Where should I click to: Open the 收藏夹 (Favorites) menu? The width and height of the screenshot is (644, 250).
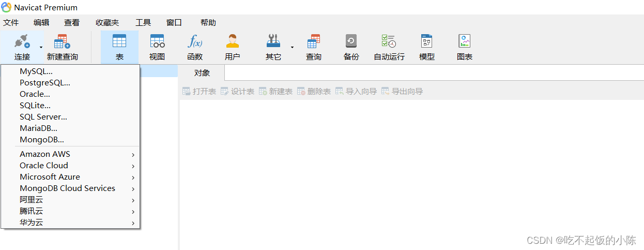tap(107, 22)
